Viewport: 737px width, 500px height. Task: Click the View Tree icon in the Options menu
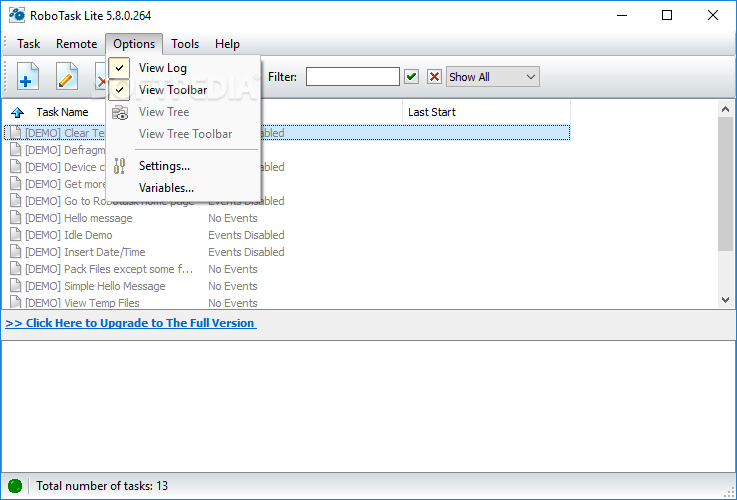click(x=120, y=112)
